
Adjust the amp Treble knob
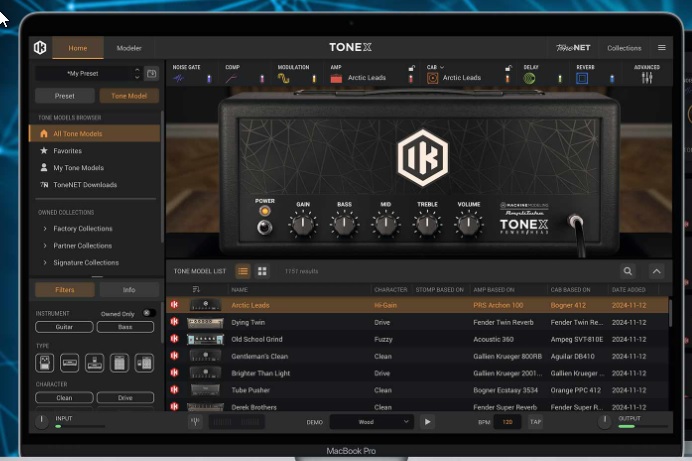pyautogui.click(x=427, y=224)
